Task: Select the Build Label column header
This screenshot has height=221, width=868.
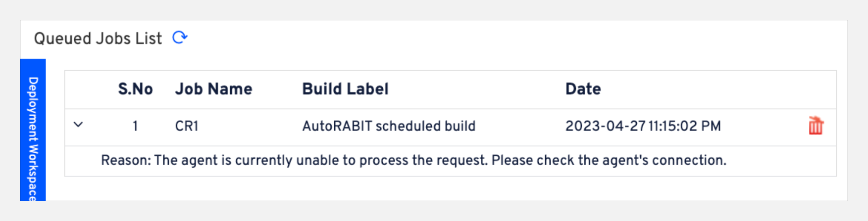Action: coord(345,89)
